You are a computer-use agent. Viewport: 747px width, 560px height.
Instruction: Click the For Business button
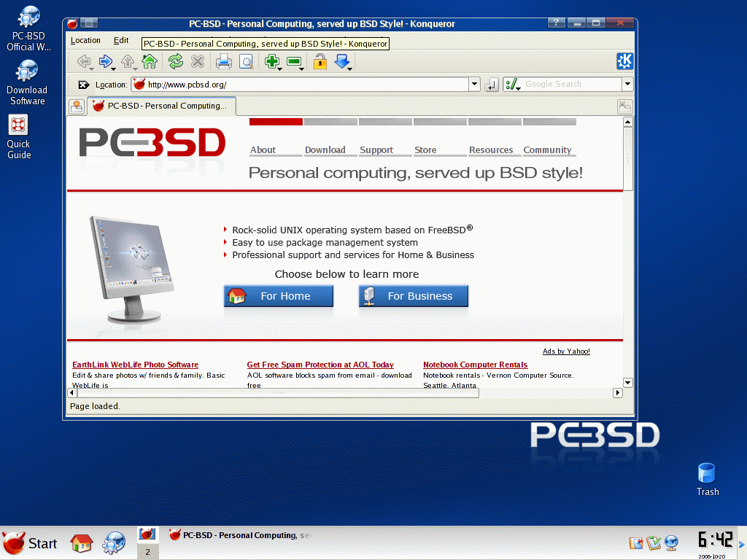[414, 296]
